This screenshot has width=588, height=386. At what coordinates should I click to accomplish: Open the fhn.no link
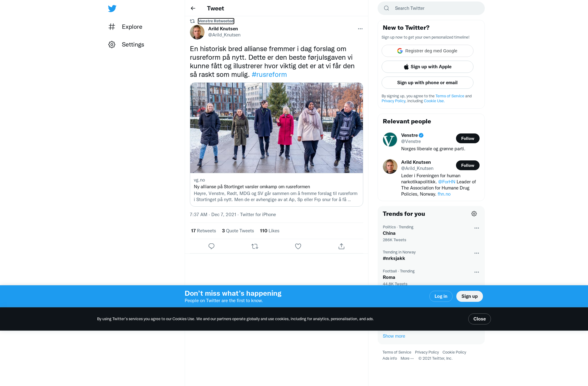tap(444, 194)
